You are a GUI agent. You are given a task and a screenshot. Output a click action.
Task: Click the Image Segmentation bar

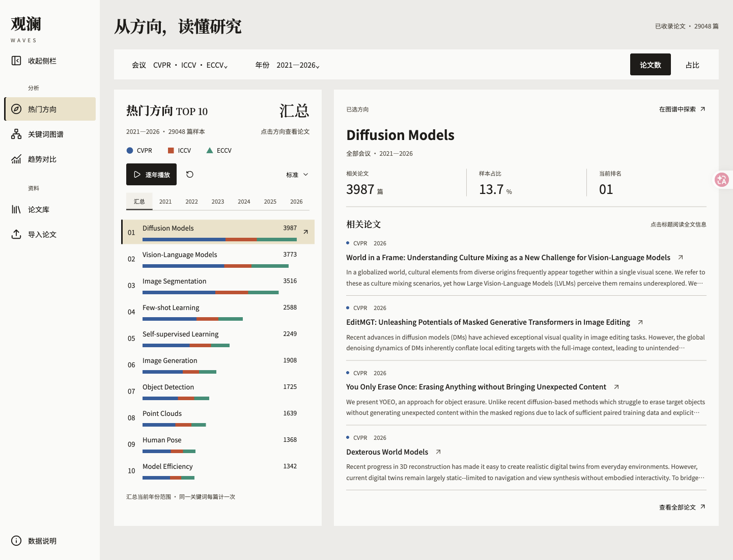click(x=211, y=292)
